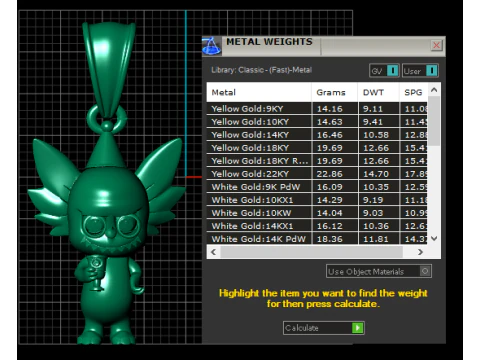This screenshot has height=360, width=480.
Task: Select the Yellow Gold:22KY row
Action: click(x=317, y=174)
